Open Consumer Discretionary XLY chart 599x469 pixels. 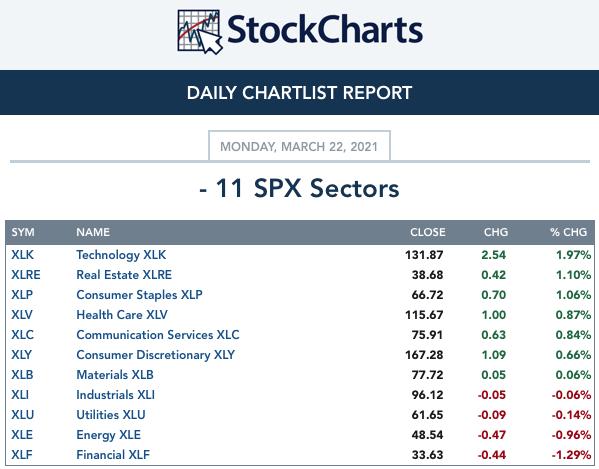click(x=155, y=355)
